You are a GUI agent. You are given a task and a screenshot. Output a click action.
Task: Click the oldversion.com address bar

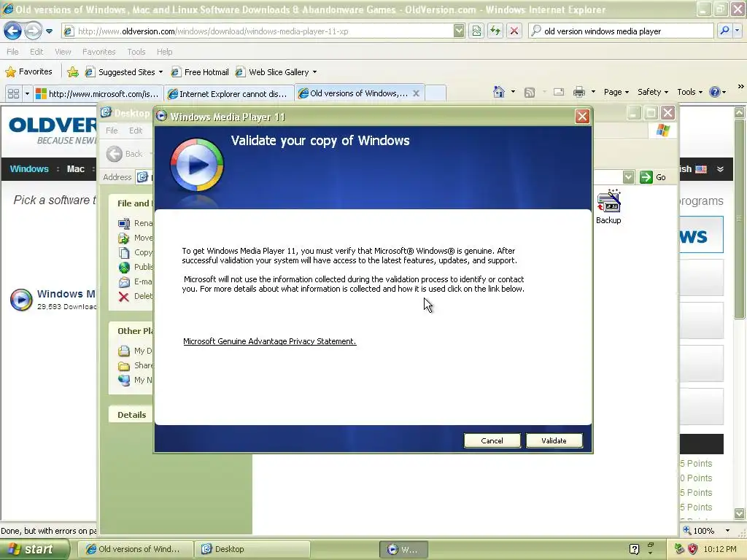coord(258,31)
